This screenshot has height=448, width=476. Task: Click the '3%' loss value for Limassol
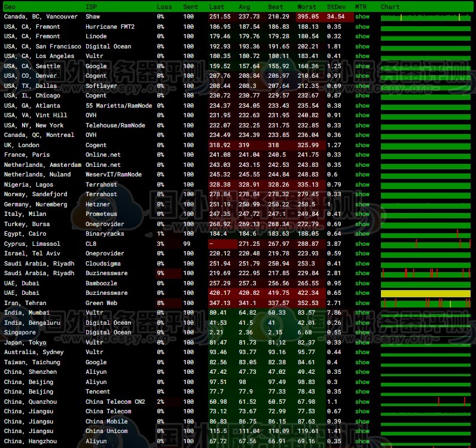(x=160, y=244)
